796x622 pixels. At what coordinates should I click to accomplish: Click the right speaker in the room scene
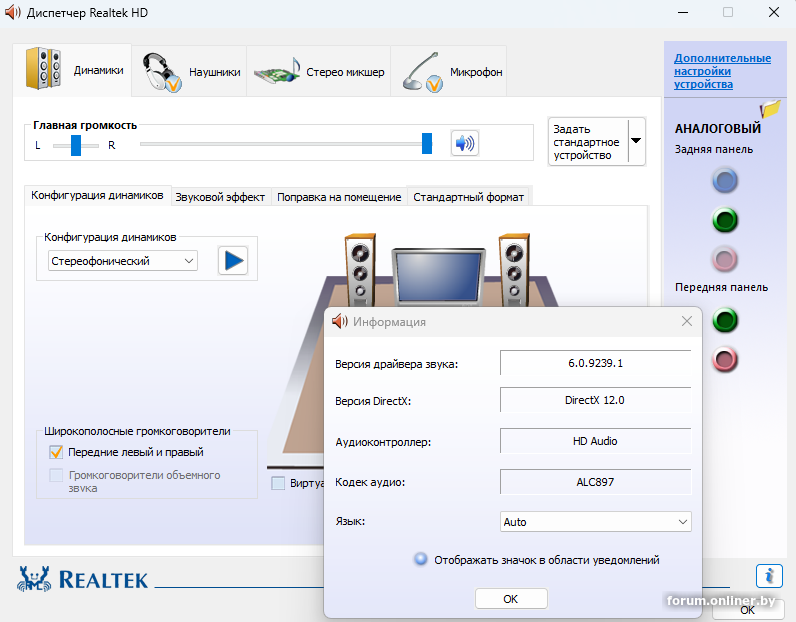514,270
